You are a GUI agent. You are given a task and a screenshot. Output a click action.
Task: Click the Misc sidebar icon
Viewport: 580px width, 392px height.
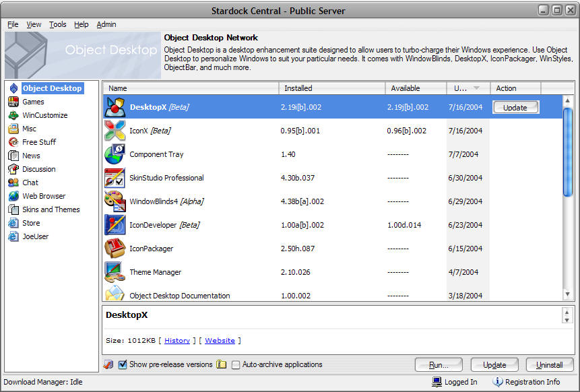13,129
